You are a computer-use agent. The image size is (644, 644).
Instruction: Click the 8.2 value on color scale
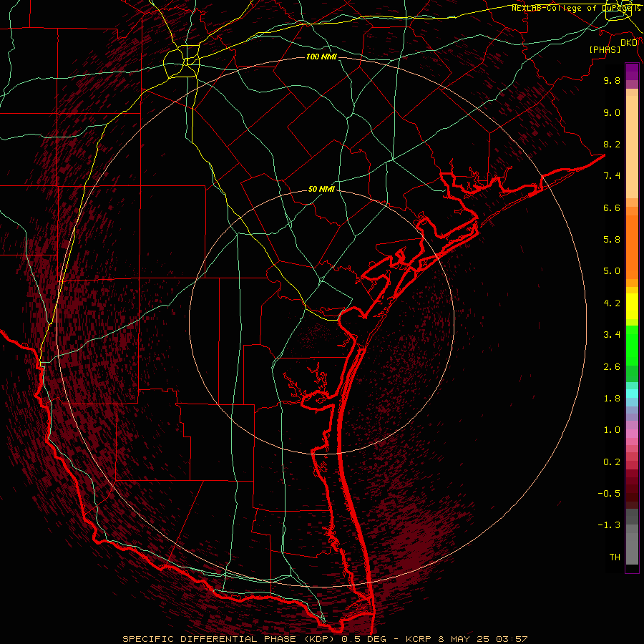coord(612,144)
